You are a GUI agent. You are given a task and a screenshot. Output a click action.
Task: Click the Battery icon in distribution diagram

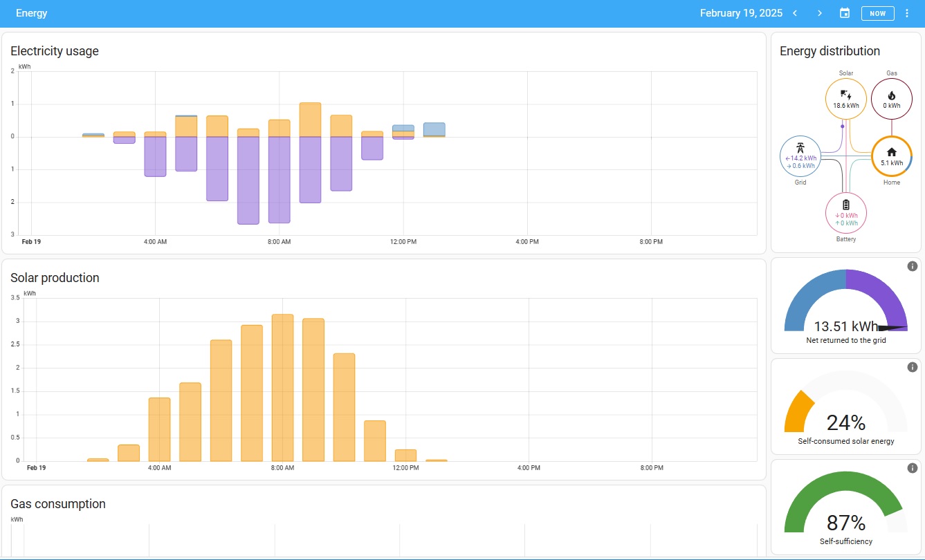(x=845, y=205)
